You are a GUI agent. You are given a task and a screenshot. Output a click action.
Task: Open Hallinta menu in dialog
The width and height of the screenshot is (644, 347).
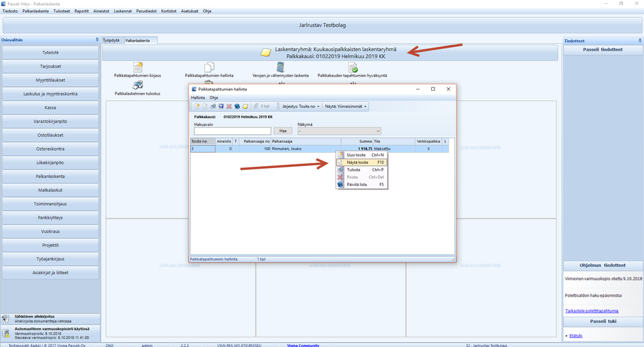click(x=198, y=98)
